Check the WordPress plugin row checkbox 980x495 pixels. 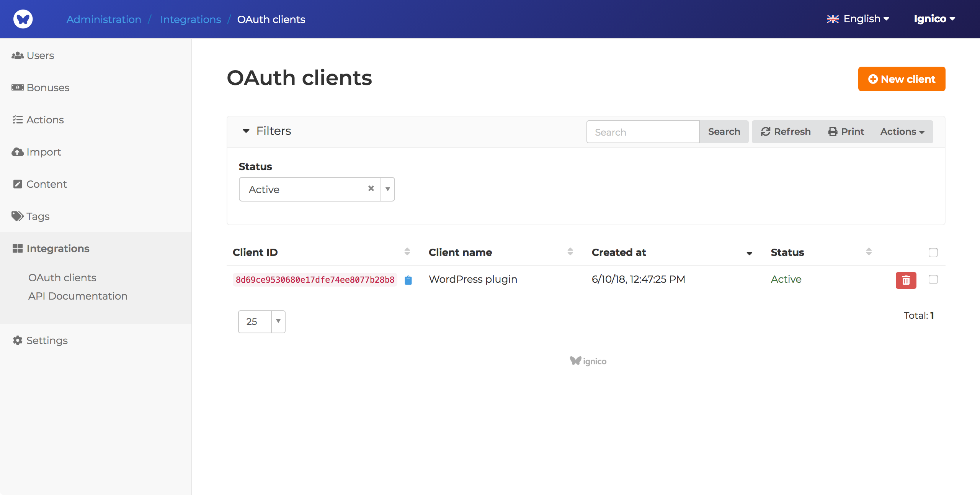[x=933, y=279]
